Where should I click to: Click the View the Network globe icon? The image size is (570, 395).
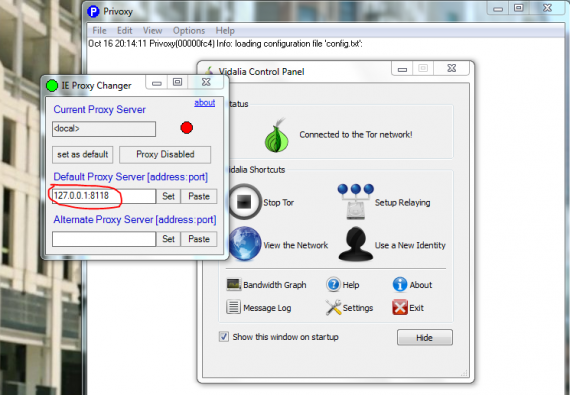(x=245, y=243)
